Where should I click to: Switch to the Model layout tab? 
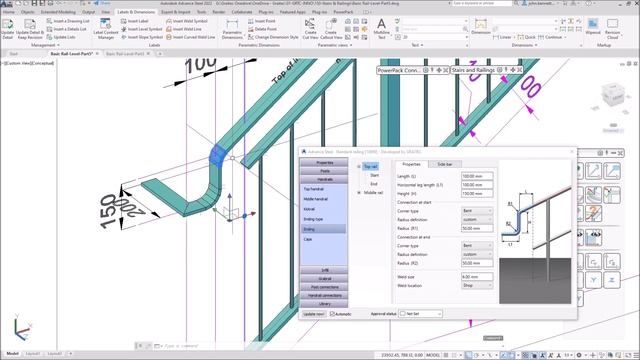pos(12,354)
